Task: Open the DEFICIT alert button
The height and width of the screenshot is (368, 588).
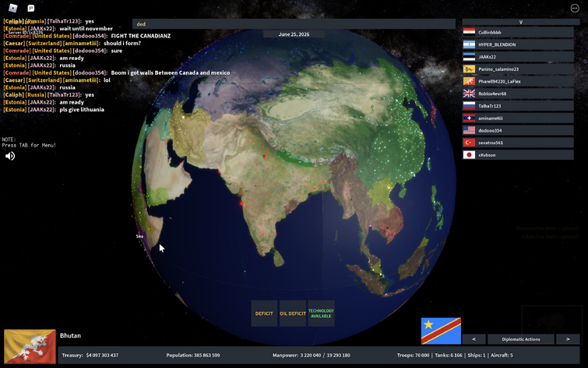Action: click(264, 313)
